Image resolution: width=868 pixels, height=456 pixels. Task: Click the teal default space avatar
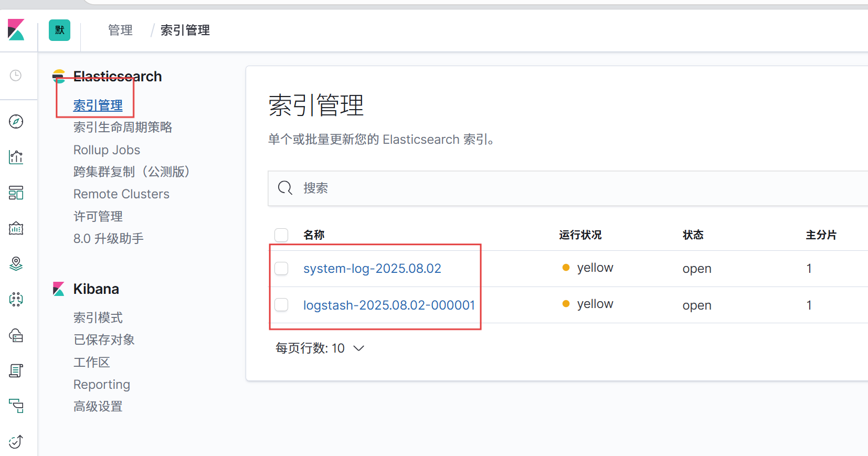pos(59,30)
